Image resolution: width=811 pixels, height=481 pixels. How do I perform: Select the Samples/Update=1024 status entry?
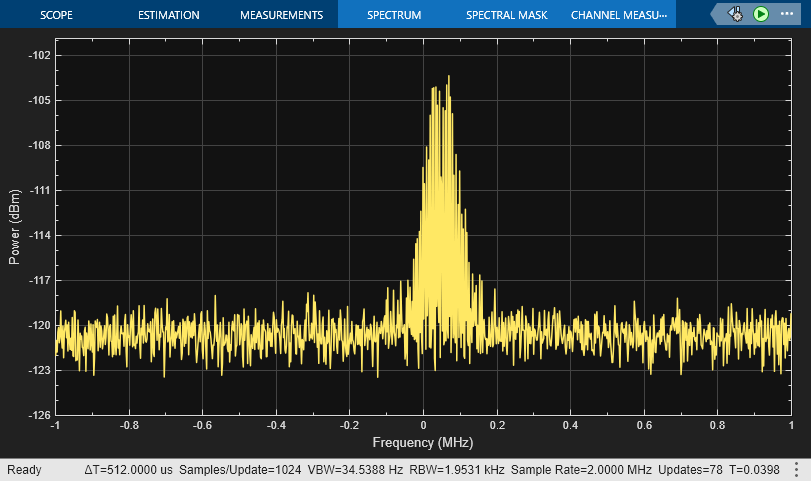240,470
